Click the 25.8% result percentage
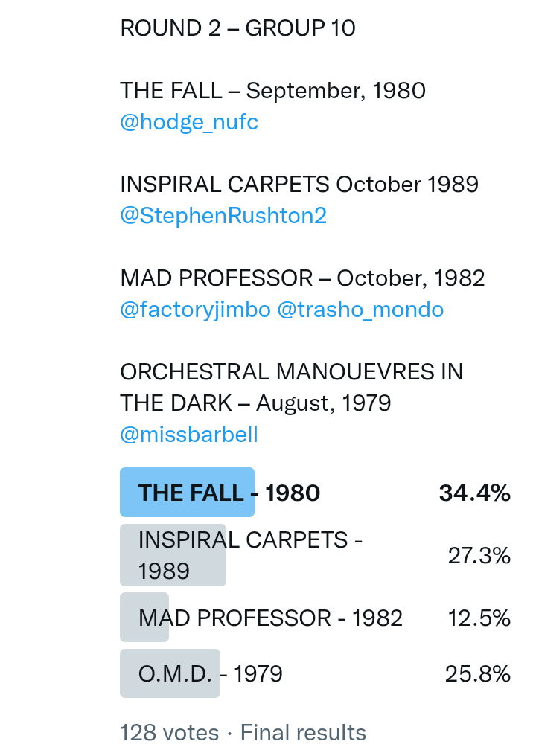The height and width of the screenshot is (756, 536). (478, 674)
